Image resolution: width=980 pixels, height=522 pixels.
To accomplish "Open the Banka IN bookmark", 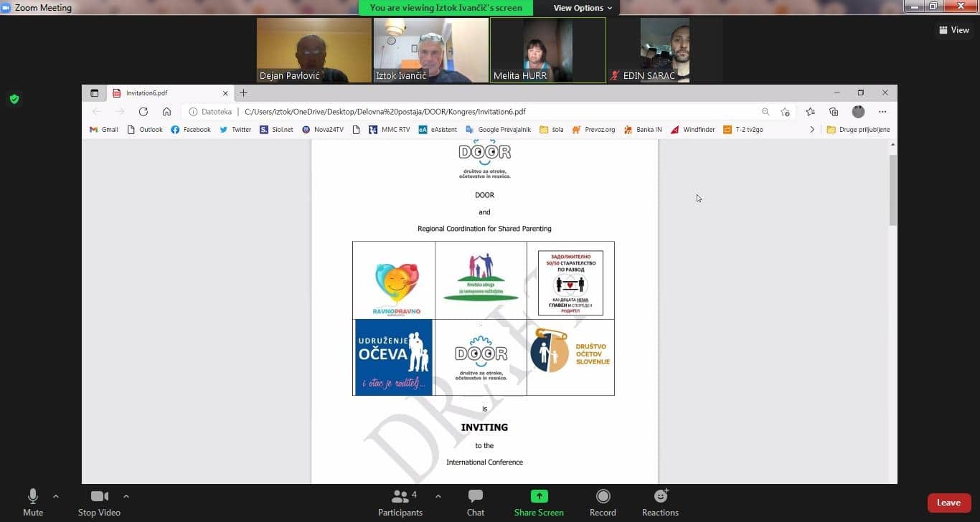I will click(x=643, y=130).
